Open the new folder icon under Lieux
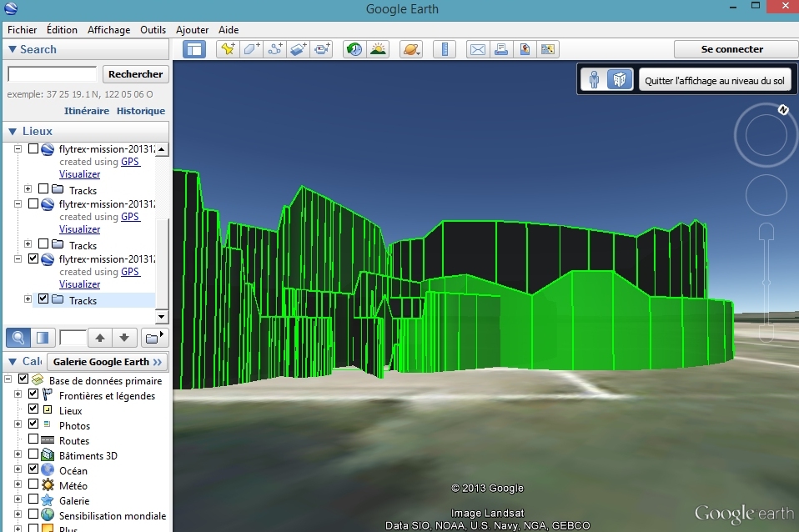The height and width of the screenshot is (532, 799). tap(154, 338)
